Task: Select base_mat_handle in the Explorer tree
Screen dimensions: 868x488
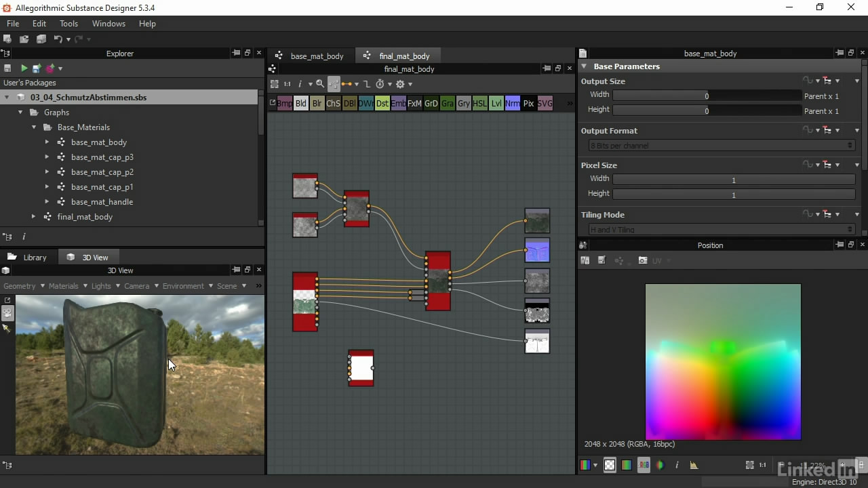Action: 102,202
